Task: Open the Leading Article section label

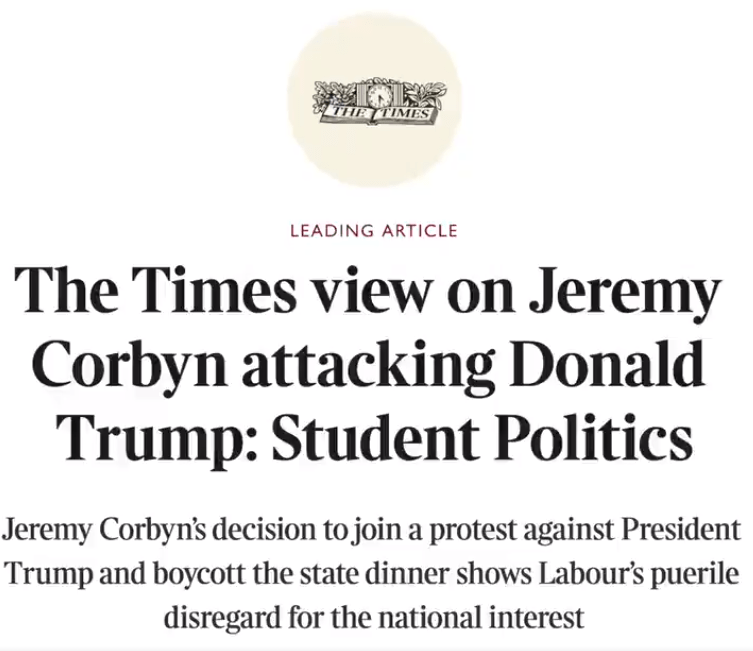Action: (x=373, y=231)
